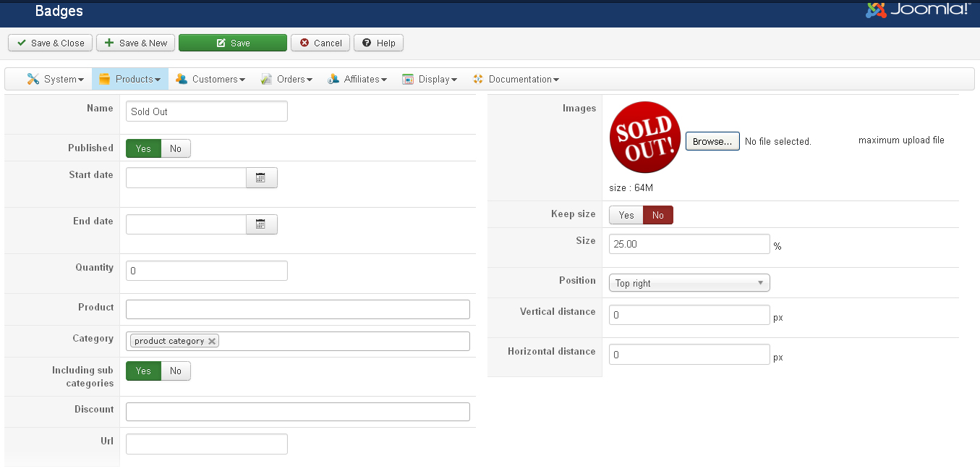This screenshot has height=469, width=980.
Task: Open the Display menu
Action: pyautogui.click(x=430, y=79)
